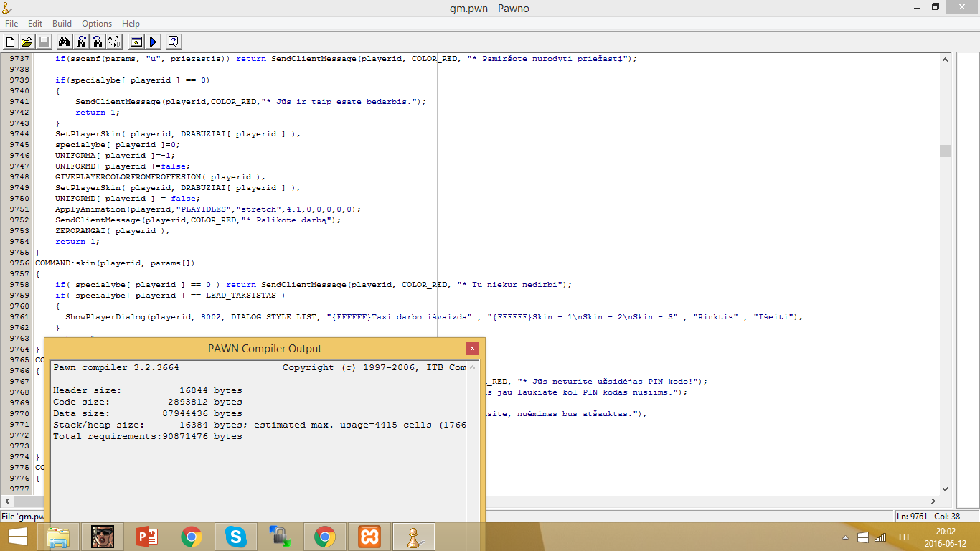
Task: Open the Edit menu
Action: tap(35, 24)
